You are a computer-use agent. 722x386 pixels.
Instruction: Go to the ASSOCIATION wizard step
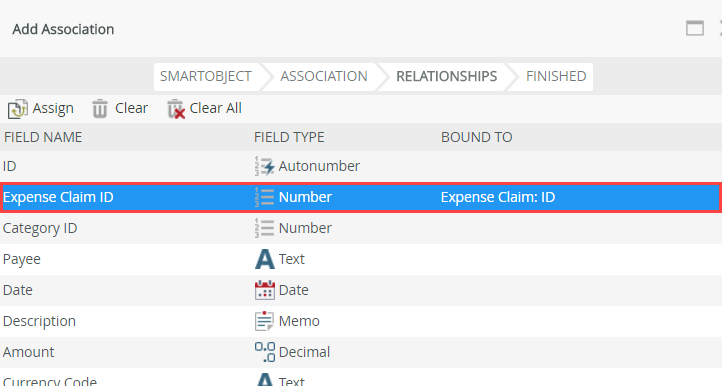324,76
